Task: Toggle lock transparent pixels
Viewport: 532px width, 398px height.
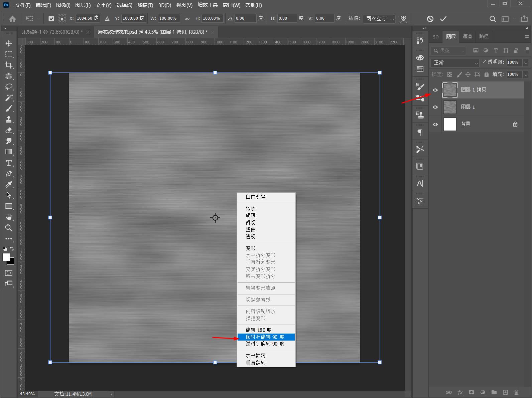Action: [450, 74]
